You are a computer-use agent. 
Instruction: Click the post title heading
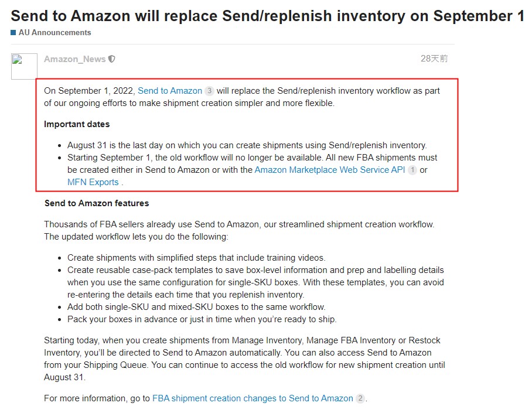click(267, 16)
